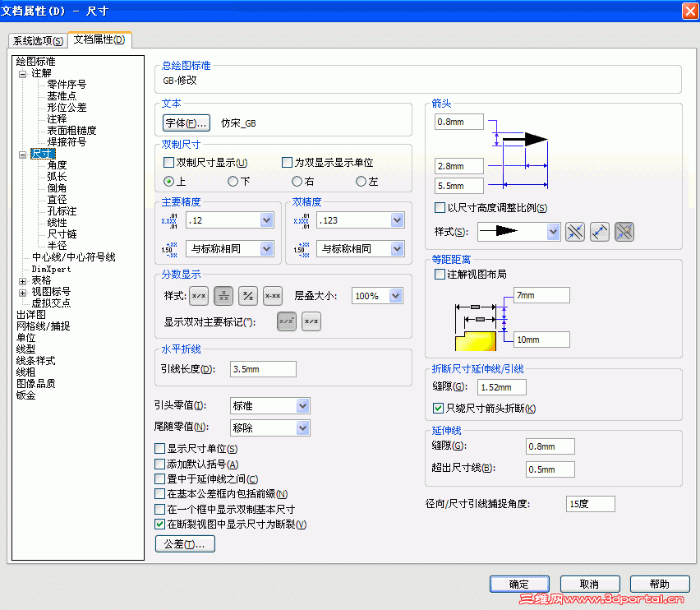The image size is (700, 610).
Task: Click the 引线长度 3.5mm field
Action: (x=263, y=369)
